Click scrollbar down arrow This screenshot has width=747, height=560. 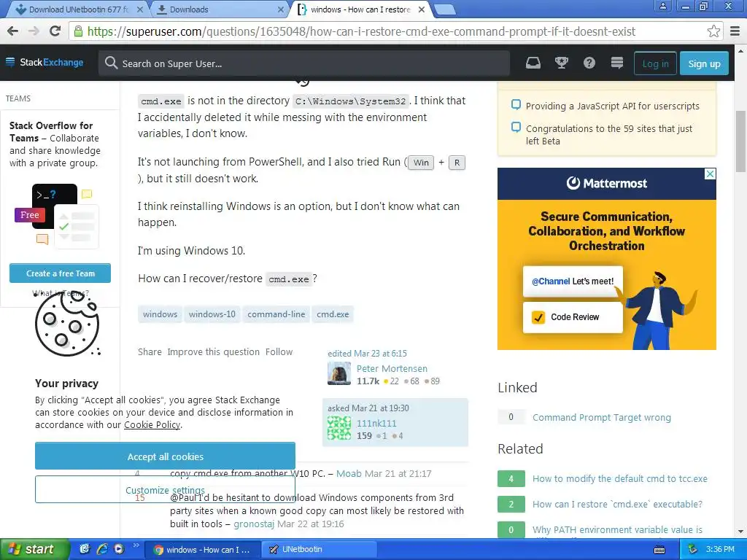coord(740,532)
